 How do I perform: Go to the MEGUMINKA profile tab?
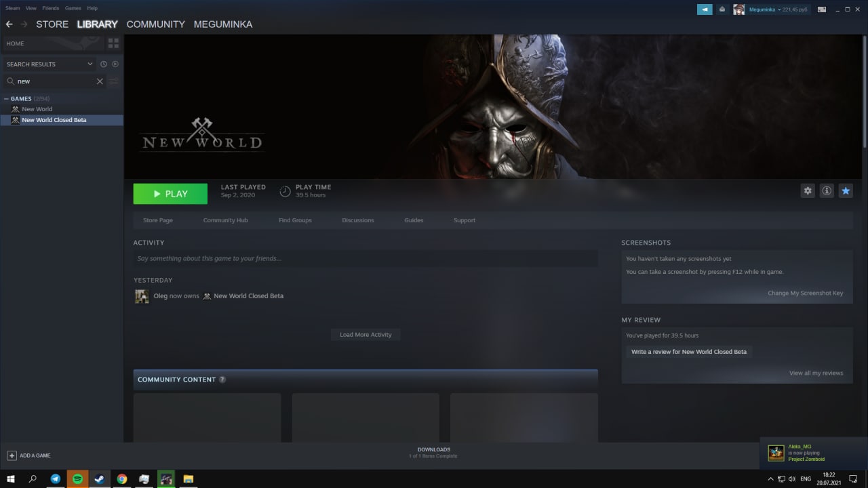pyautogui.click(x=223, y=24)
